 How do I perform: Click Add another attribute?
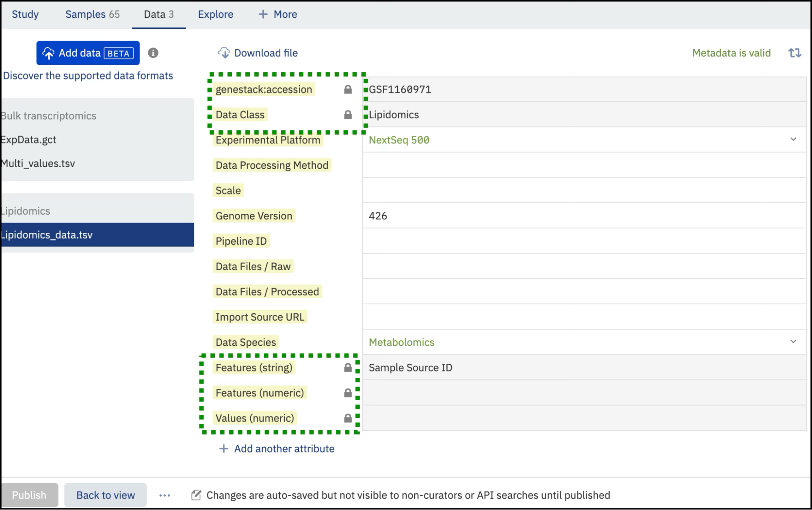tap(277, 449)
